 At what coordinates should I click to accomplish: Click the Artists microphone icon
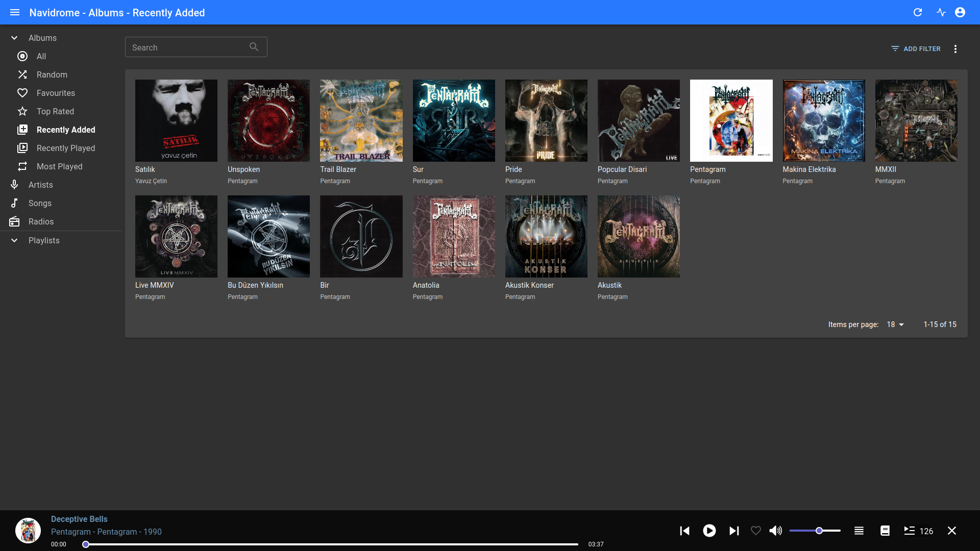tap(14, 185)
